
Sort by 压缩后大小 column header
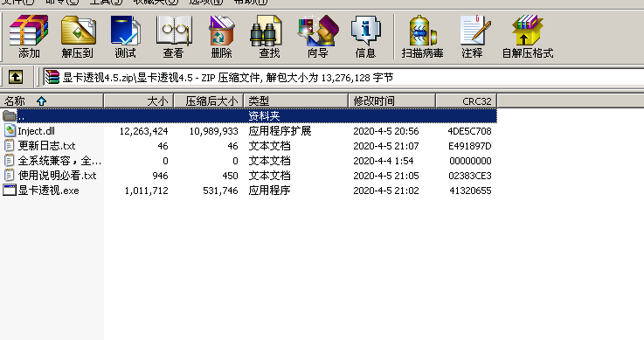pyautogui.click(x=209, y=101)
